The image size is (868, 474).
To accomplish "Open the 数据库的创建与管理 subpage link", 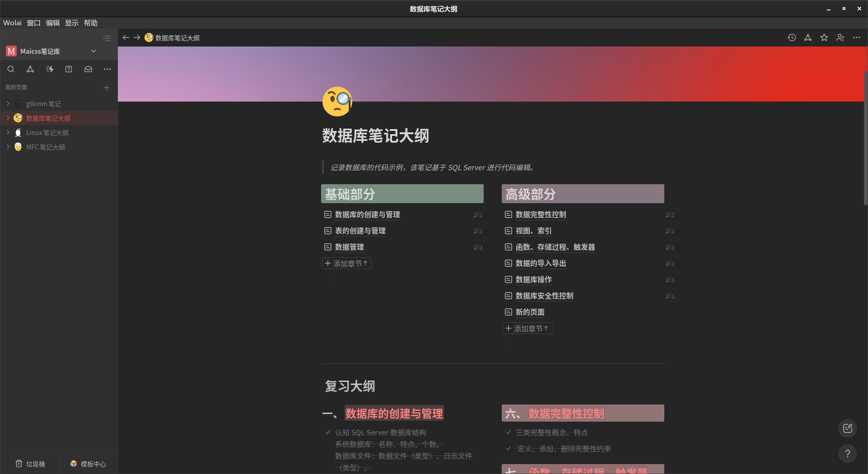I will tap(368, 215).
